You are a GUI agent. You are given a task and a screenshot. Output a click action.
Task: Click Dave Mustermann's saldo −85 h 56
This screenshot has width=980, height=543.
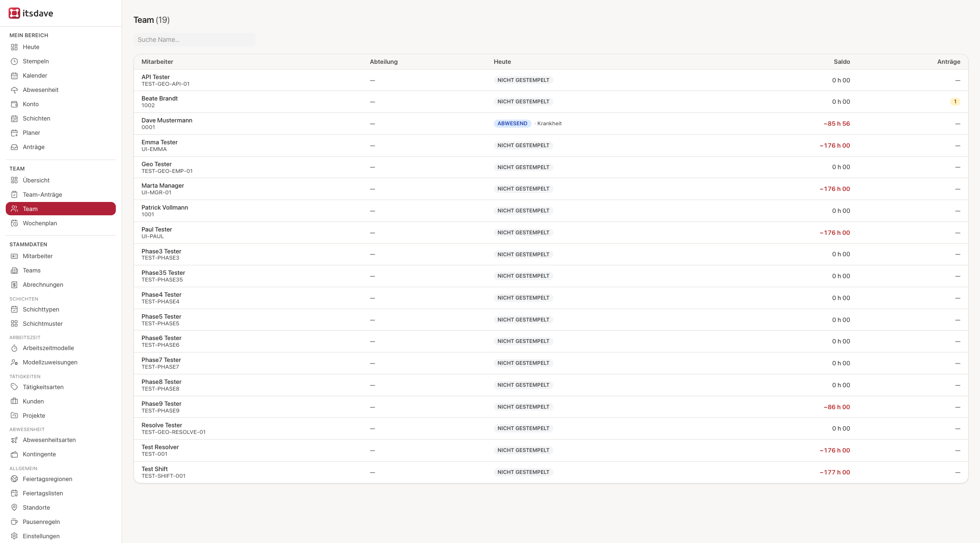pos(837,124)
